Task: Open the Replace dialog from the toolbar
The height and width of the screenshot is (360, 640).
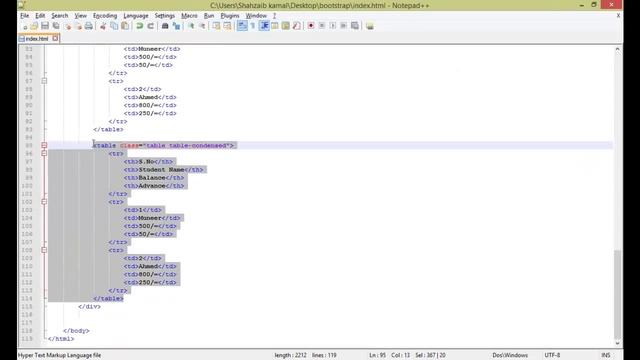Action: point(176,26)
